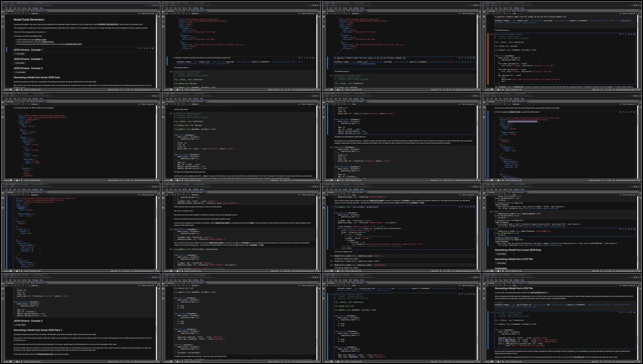This screenshot has height=364, width=643.
Task: Expand the '+7 cells hidden' button
Action: click(x=20, y=54)
